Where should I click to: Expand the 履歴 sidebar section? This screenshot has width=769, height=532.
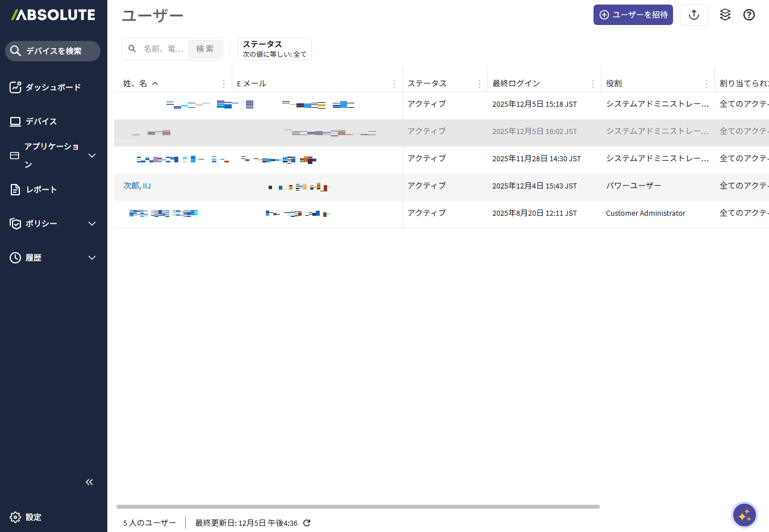tap(53, 258)
